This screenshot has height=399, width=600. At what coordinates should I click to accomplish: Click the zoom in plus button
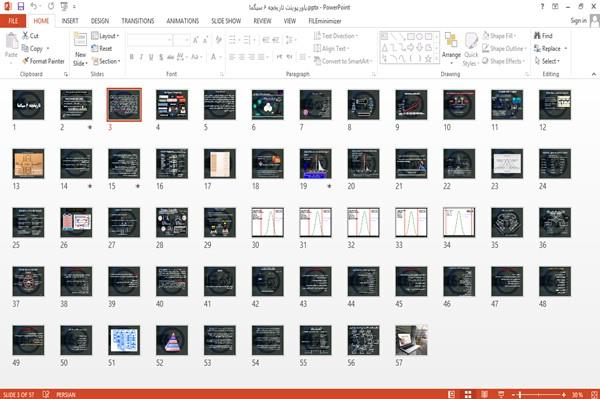(x=564, y=394)
